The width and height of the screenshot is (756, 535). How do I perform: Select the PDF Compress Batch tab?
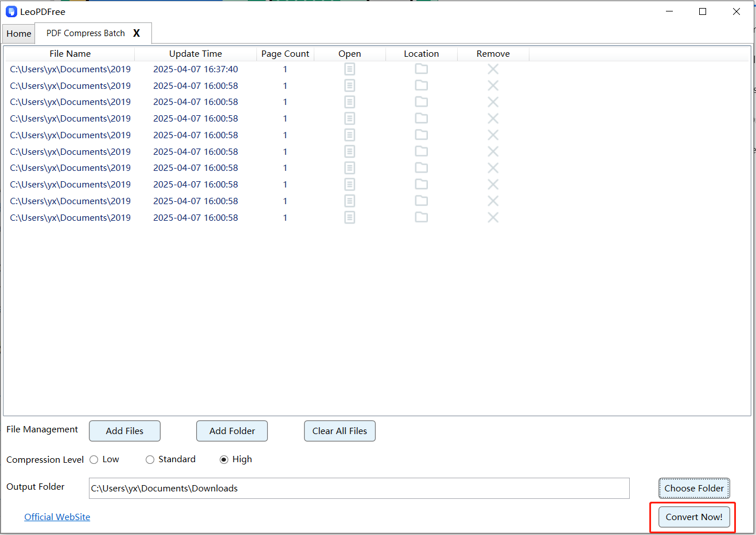tap(85, 33)
